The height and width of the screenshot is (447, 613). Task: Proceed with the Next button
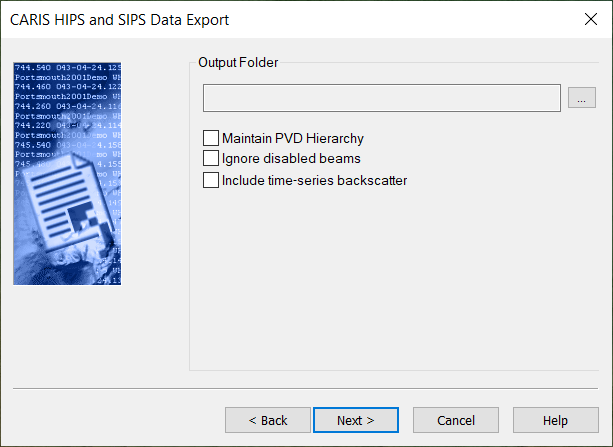point(355,420)
